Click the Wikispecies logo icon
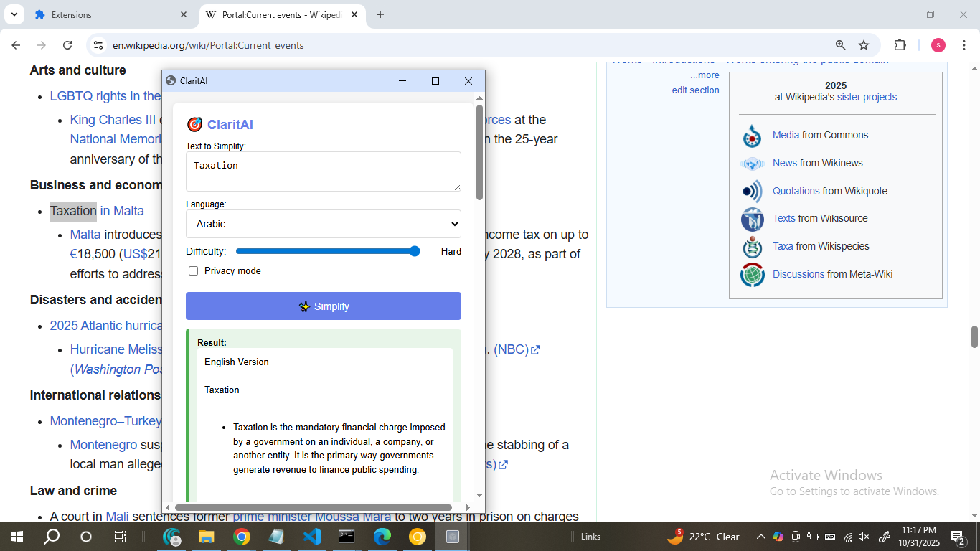This screenshot has width=980, height=551. (752, 247)
